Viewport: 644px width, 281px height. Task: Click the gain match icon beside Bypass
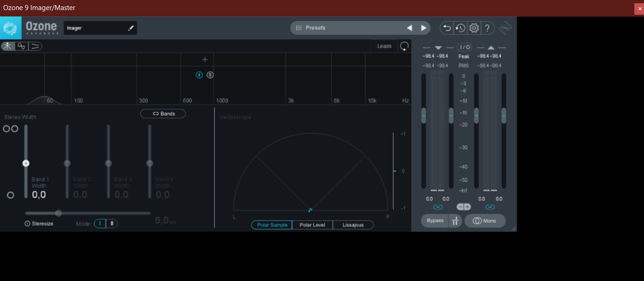click(455, 221)
